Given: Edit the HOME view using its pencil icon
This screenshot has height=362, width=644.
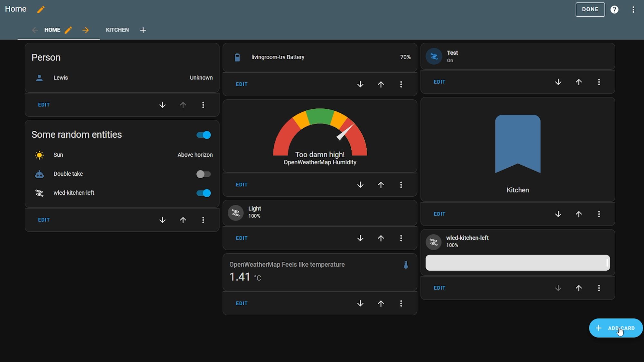Looking at the screenshot, I should pyautogui.click(x=68, y=30).
